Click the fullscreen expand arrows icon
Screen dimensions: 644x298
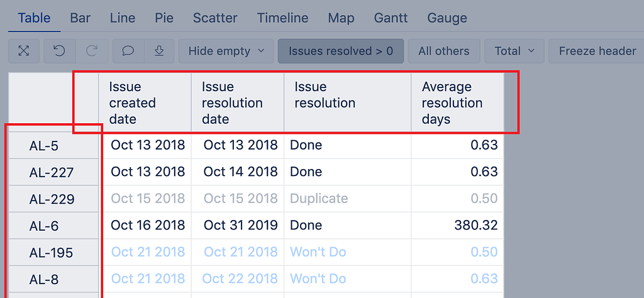point(24,51)
